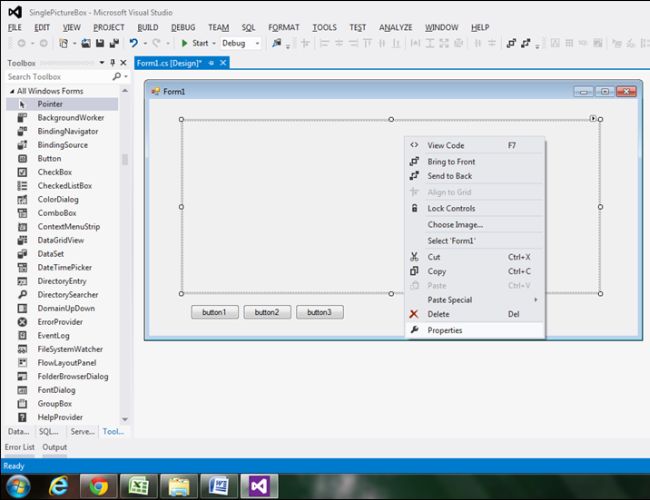The height and width of the screenshot is (500, 650).
Task: Select the DirectorySearcher toolbox item
Action: click(68, 295)
